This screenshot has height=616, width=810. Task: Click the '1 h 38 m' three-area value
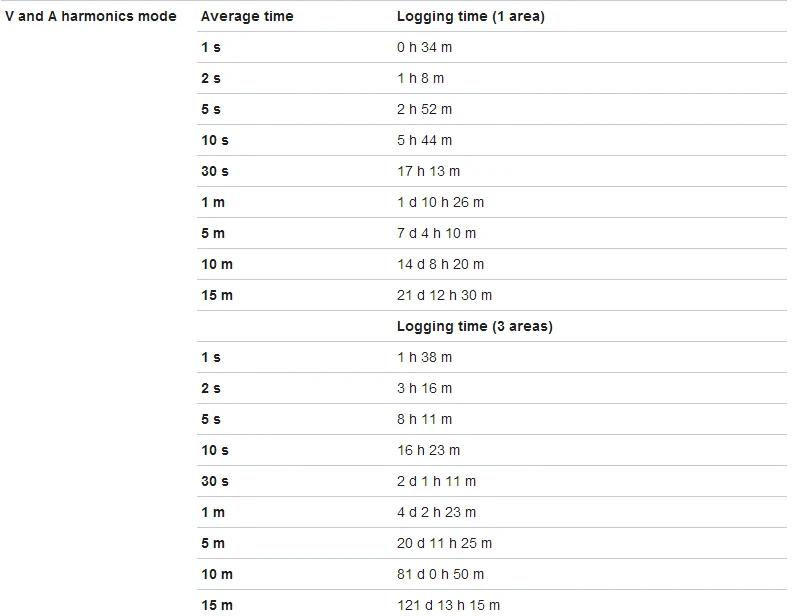click(x=424, y=358)
